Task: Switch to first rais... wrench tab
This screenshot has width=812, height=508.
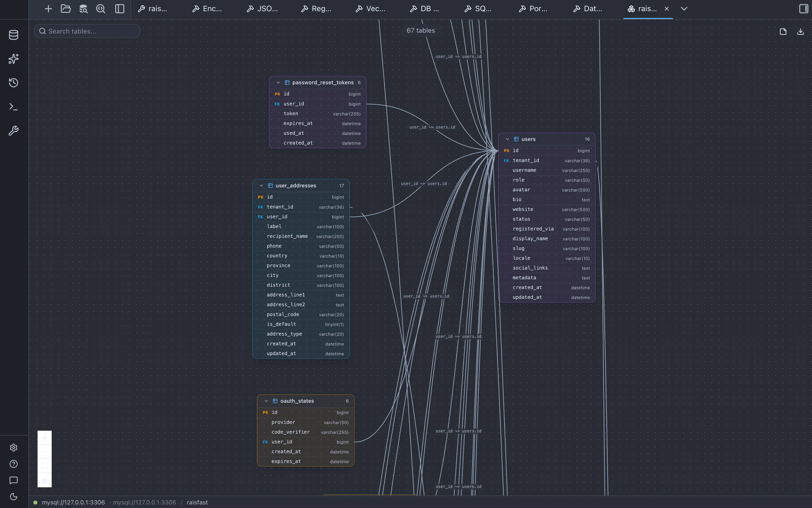Action: click(x=152, y=9)
